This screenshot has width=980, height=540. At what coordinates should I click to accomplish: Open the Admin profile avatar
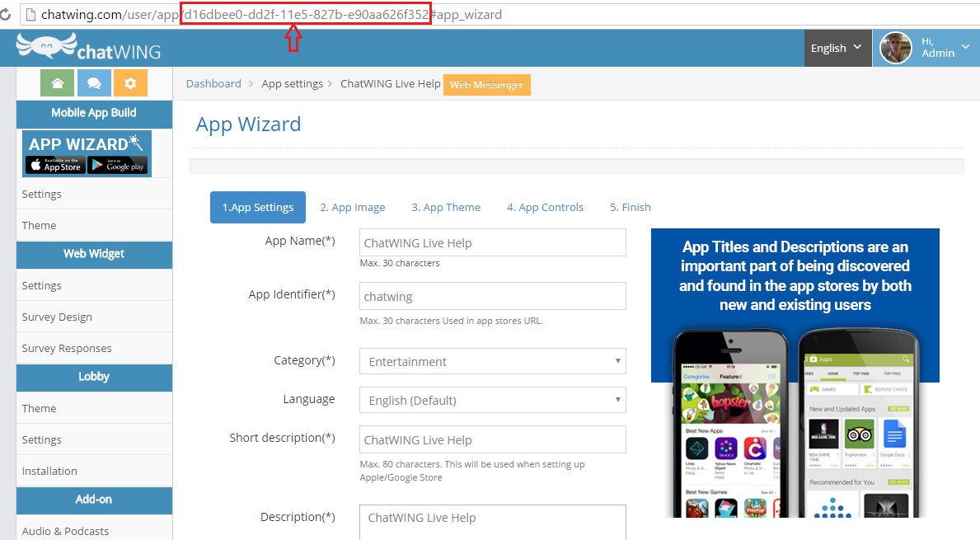click(x=896, y=48)
